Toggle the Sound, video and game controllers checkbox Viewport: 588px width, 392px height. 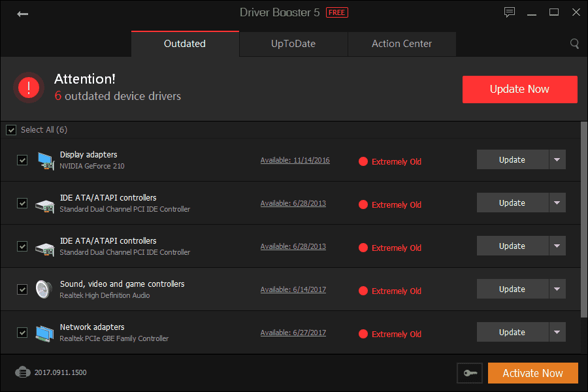[22, 289]
